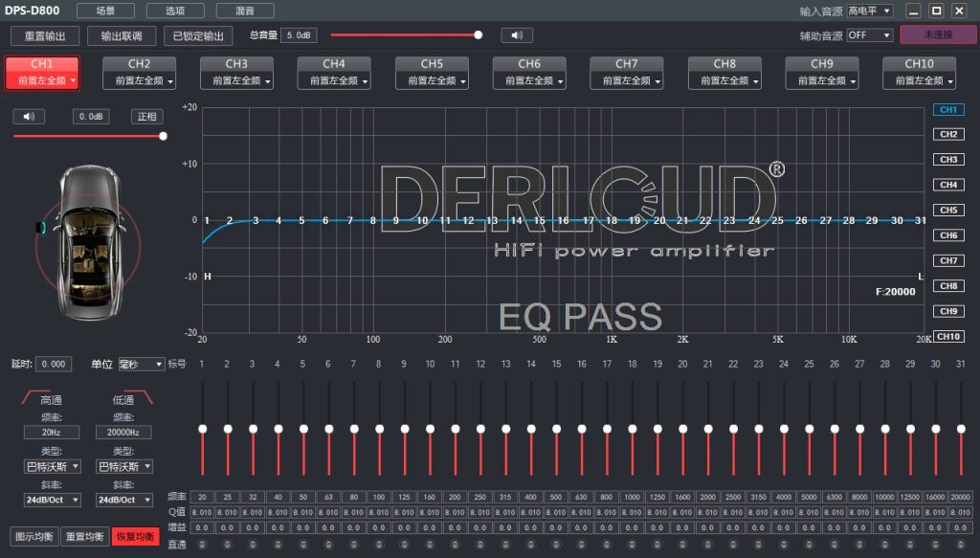Open the 辅助音源 OFF dropdown
The image size is (980, 558).
[869, 35]
